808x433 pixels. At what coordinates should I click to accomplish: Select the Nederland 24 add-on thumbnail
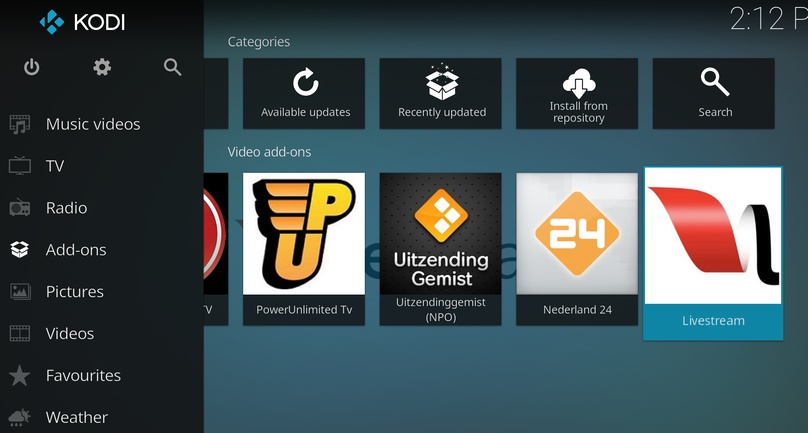(x=577, y=234)
